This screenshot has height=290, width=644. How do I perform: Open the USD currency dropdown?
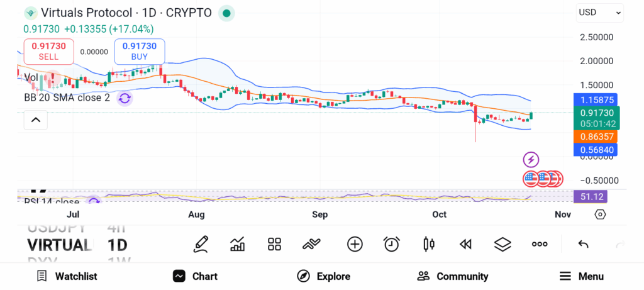pos(599,12)
